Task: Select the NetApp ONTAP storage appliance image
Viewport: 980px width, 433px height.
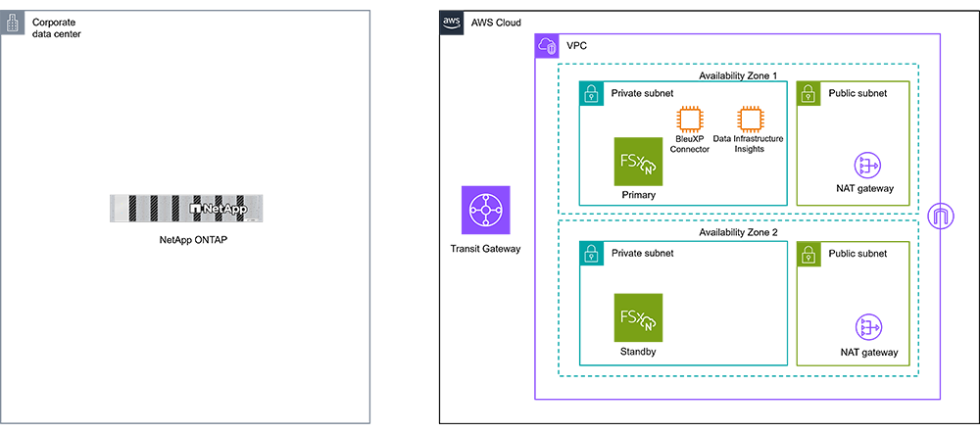Action: [x=186, y=210]
